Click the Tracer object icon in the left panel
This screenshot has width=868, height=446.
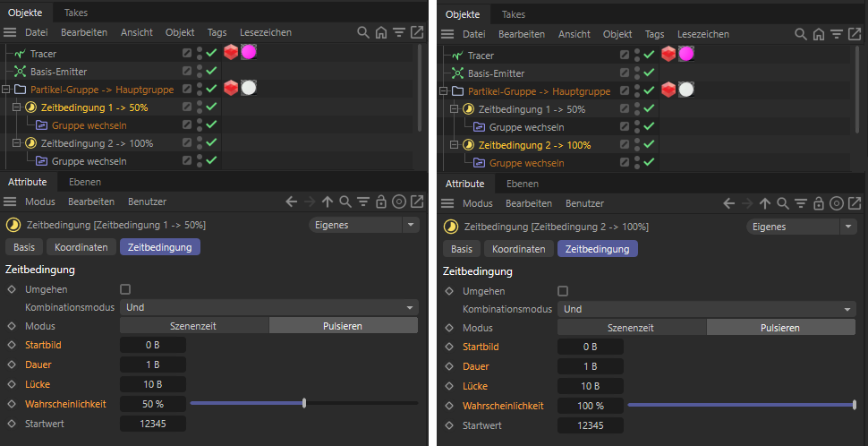[x=21, y=54]
